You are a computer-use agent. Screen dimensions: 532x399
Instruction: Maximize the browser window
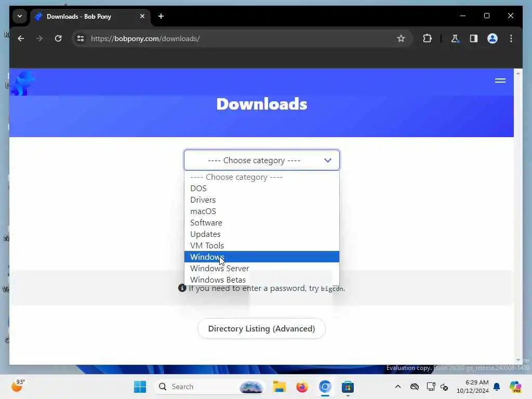click(486, 16)
